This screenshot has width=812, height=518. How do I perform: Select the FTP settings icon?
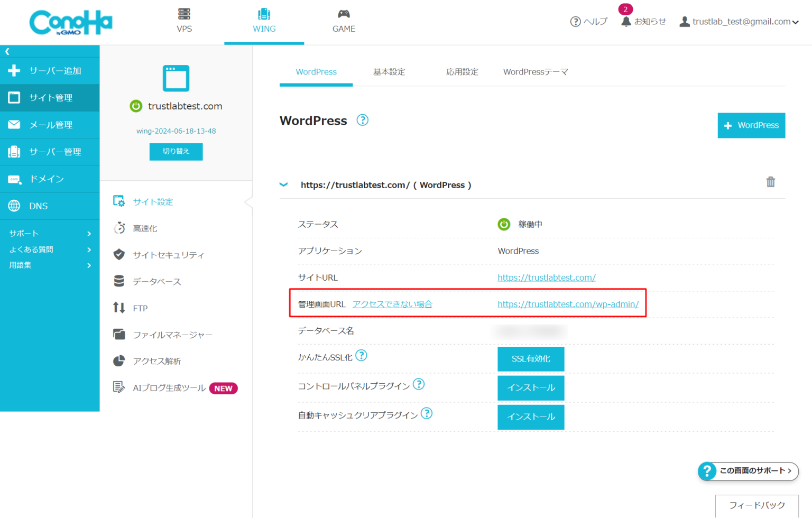(118, 308)
